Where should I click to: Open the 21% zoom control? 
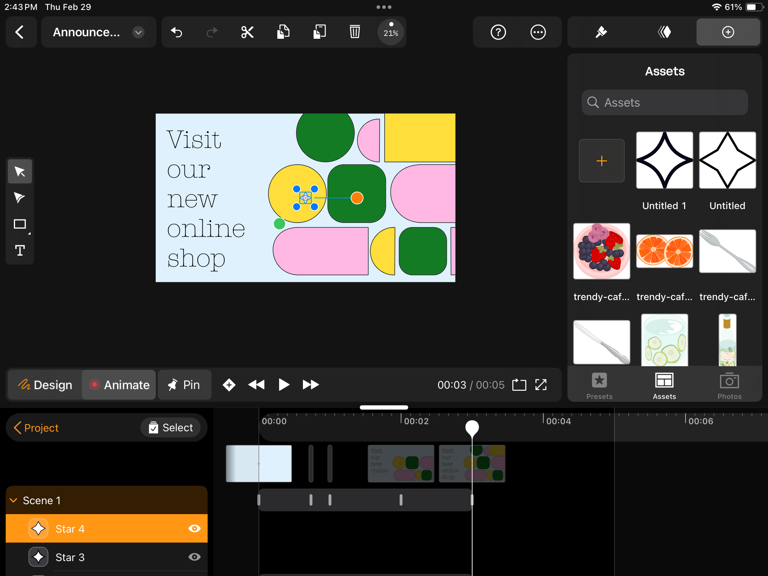[391, 32]
